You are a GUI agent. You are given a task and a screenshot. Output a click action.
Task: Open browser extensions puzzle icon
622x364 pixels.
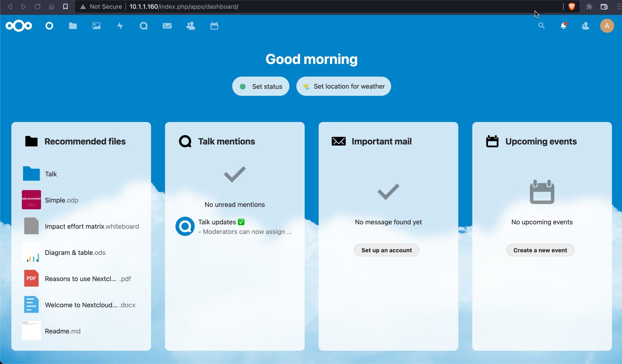(x=589, y=6)
